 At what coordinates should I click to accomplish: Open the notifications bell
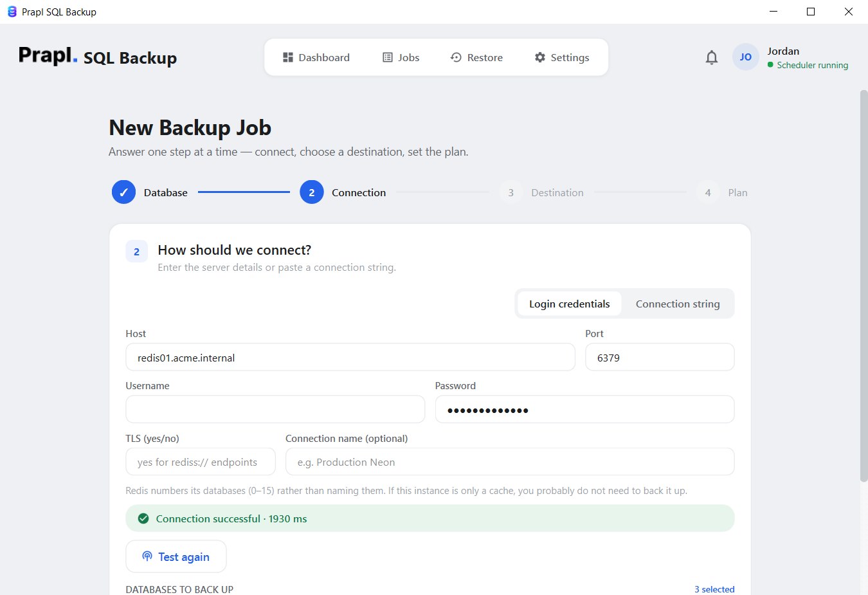coord(711,57)
